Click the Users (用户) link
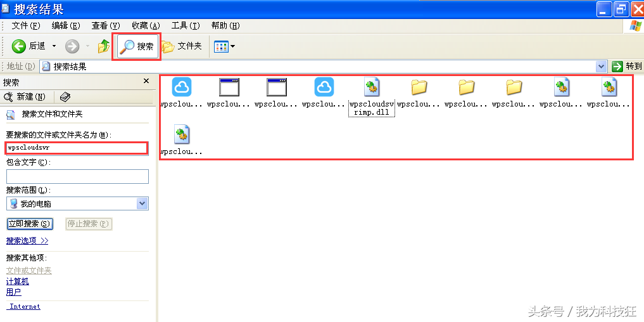The width and height of the screenshot is (644, 322). [x=14, y=292]
